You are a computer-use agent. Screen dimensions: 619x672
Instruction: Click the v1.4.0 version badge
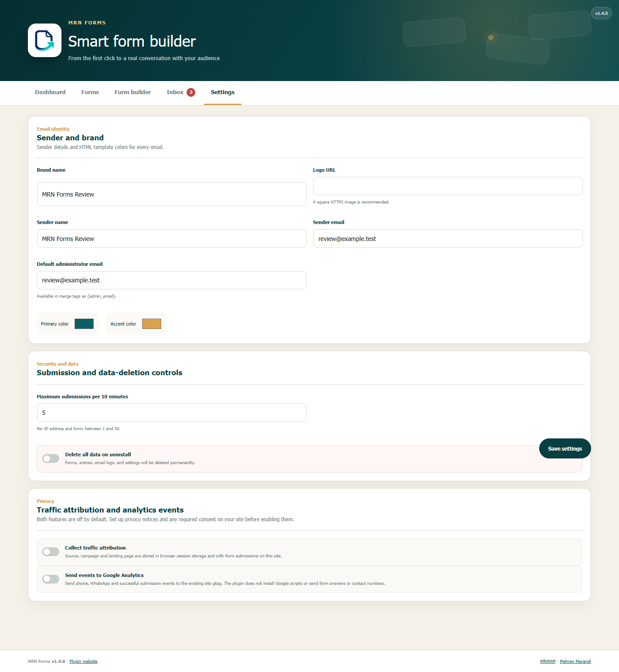pos(602,14)
